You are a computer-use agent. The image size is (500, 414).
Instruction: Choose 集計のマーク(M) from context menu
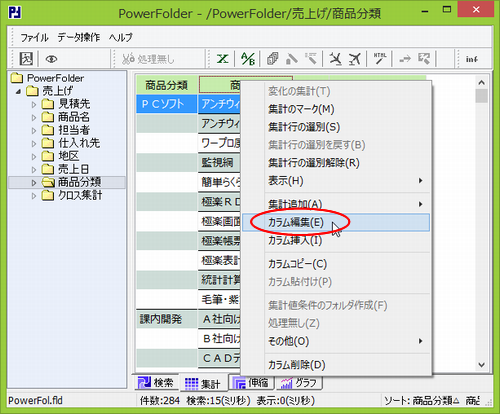336,109
